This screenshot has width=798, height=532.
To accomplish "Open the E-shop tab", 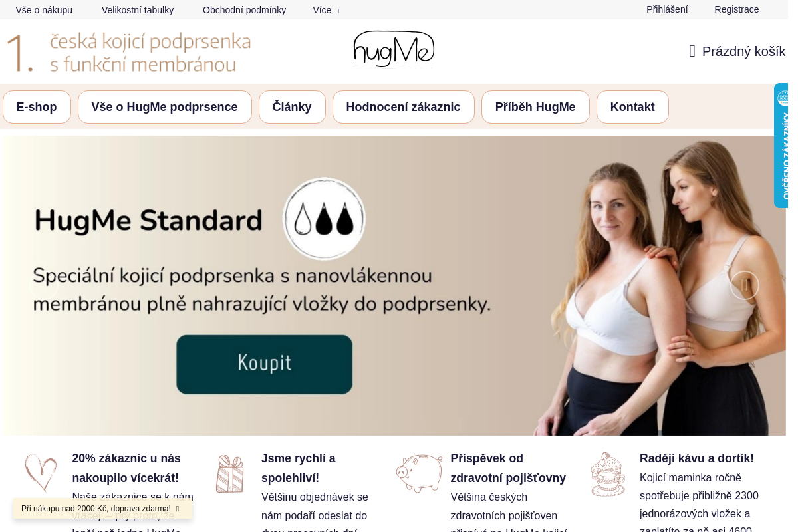I will [37, 107].
